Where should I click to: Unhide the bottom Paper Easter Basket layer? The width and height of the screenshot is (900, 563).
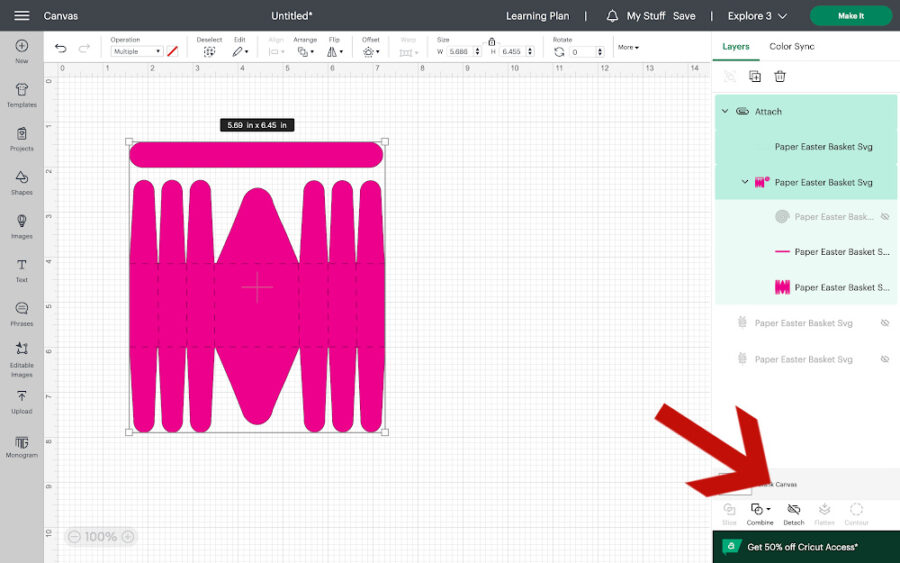click(x=884, y=359)
